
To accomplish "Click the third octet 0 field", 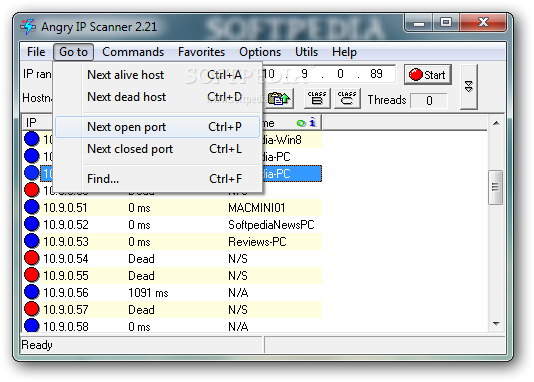I will point(340,74).
